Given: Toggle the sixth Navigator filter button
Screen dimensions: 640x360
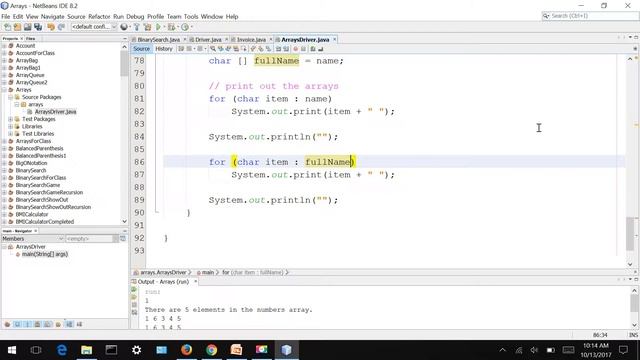Looking at the screenshot, I should click(58, 324).
